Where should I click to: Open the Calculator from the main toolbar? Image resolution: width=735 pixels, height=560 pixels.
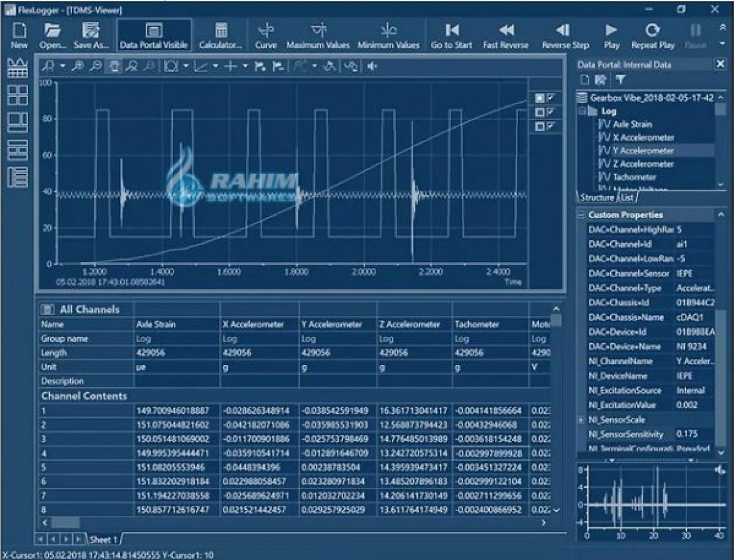click(x=221, y=34)
